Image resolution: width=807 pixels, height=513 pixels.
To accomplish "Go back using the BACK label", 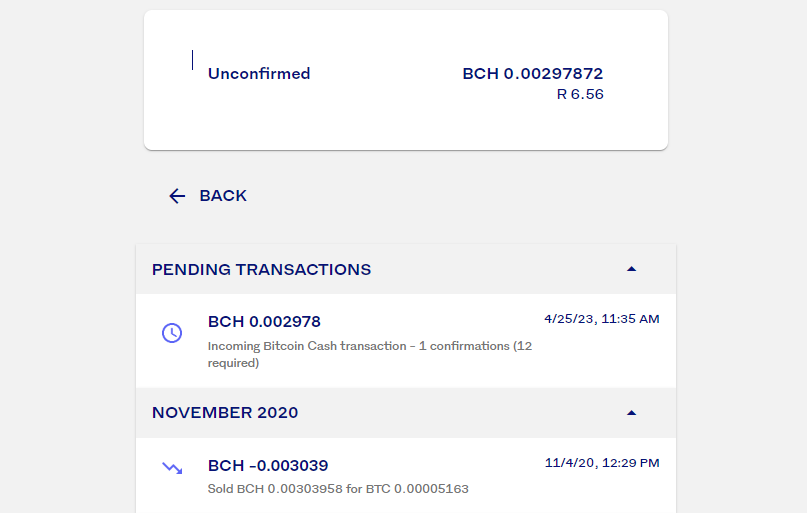I will [x=223, y=196].
